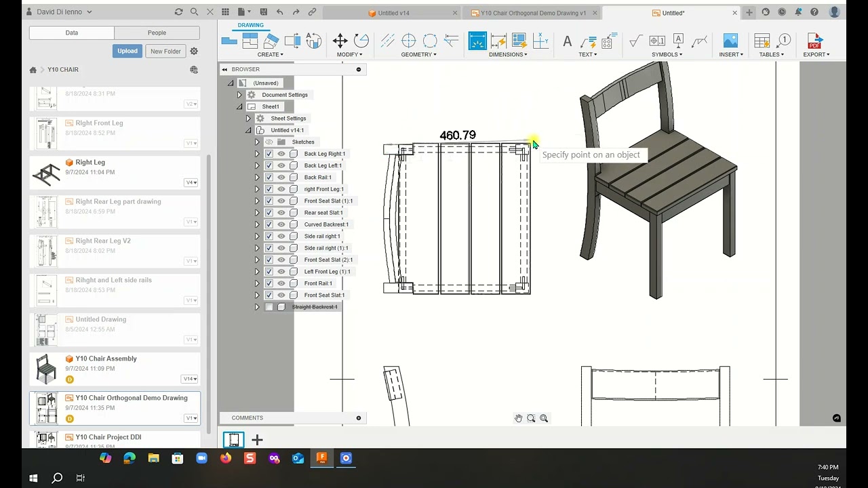Open the EXPORT menu

click(816, 54)
